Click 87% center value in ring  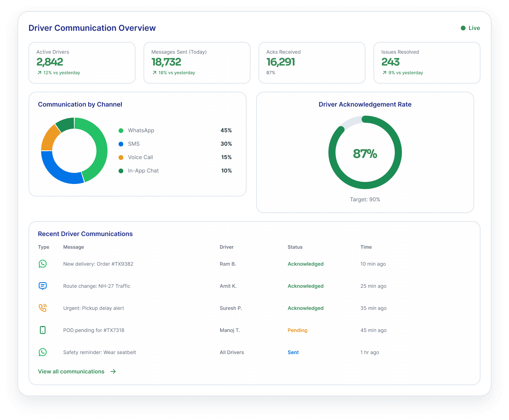pyautogui.click(x=365, y=153)
